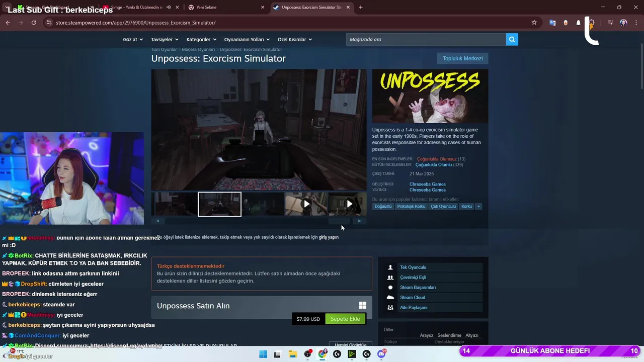Click the Çevrimiçi Eşli co-op icon
This screenshot has width=644, height=362.
(x=390, y=278)
